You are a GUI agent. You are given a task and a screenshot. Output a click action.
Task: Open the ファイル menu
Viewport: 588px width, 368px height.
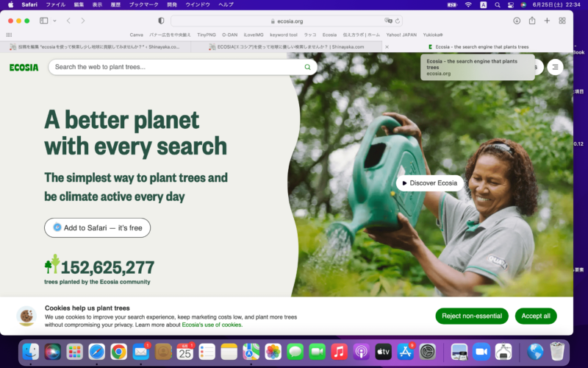pos(56,4)
